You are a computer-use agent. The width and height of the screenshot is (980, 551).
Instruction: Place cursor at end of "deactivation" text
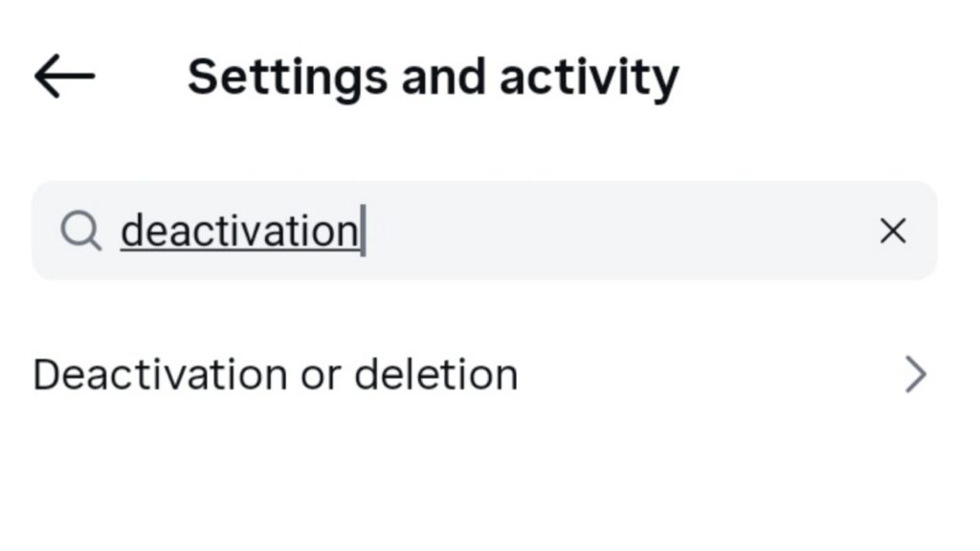tap(361, 231)
